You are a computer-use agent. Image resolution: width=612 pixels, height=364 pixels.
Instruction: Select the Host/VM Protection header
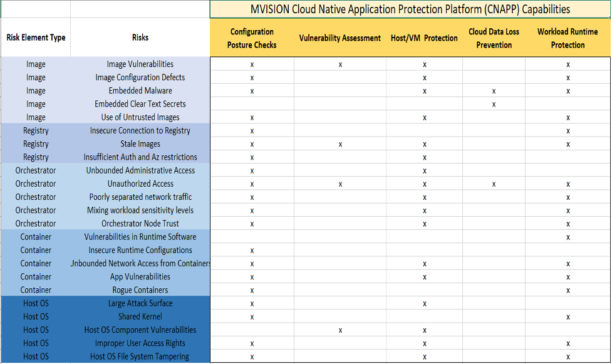(x=424, y=38)
